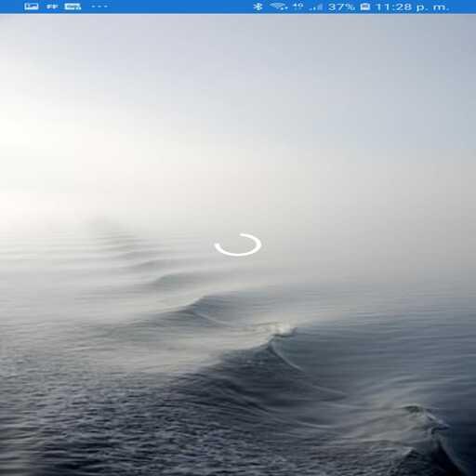
Task: Tap the 37% battery percentage text
Action: (x=341, y=7)
